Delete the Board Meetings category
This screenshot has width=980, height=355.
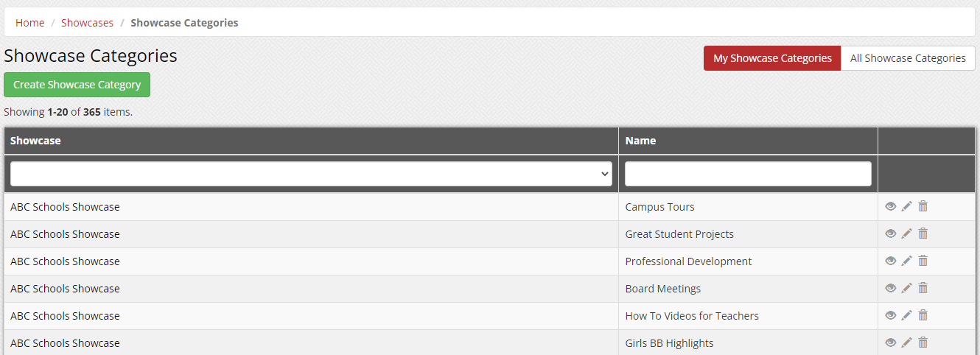[923, 288]
